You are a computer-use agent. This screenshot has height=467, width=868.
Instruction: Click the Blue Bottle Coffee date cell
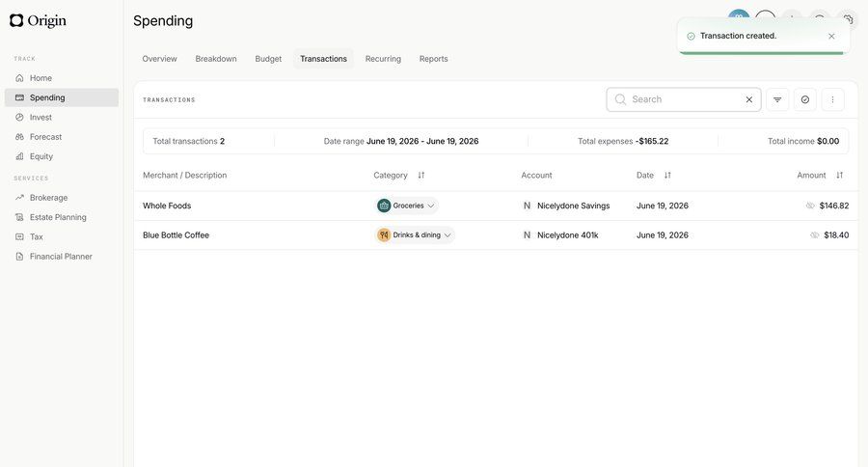[x=662, y=234]
